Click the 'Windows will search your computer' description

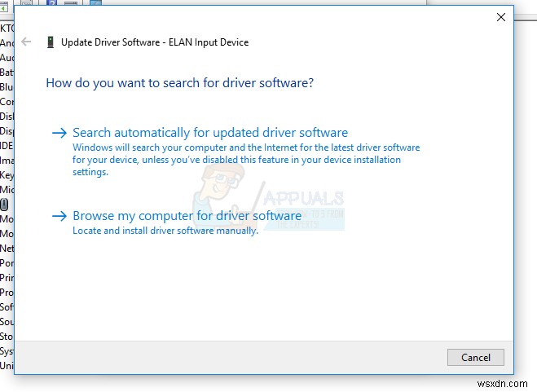pos(246,160)
